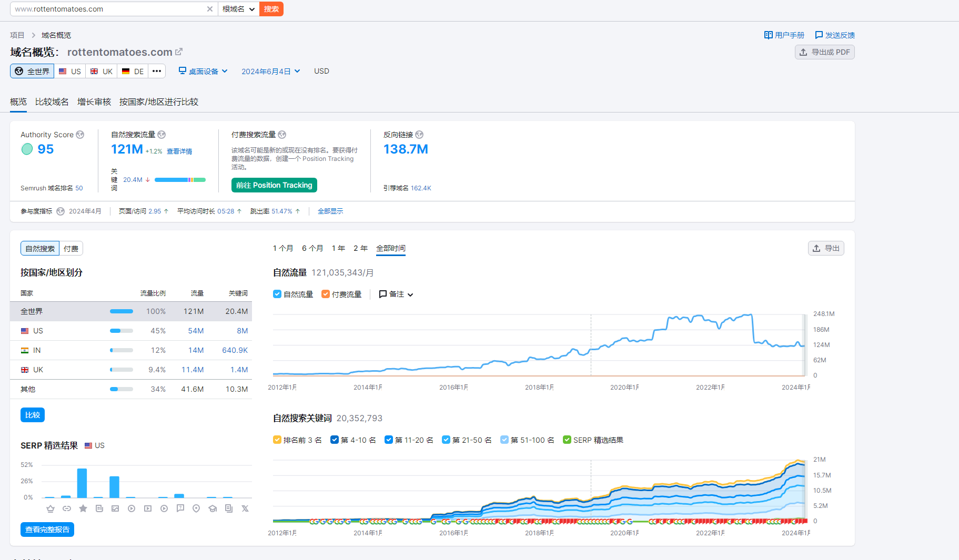
Task: Select the crown SERP feature icon
Action: 51,508
